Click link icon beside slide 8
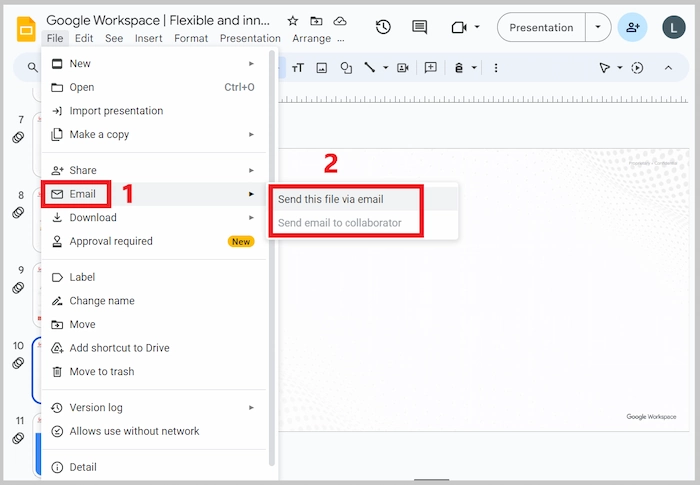The image size is (700, 485). point(18,213)
